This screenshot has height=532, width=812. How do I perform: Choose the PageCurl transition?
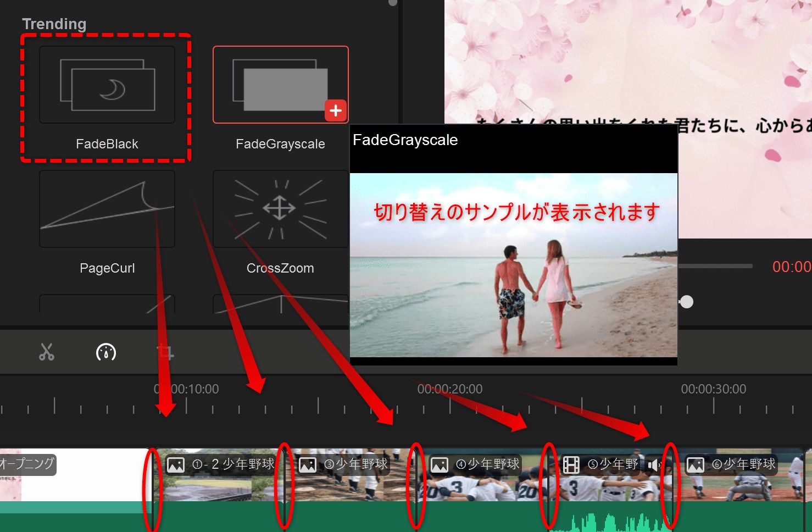(x=107, y=209)
